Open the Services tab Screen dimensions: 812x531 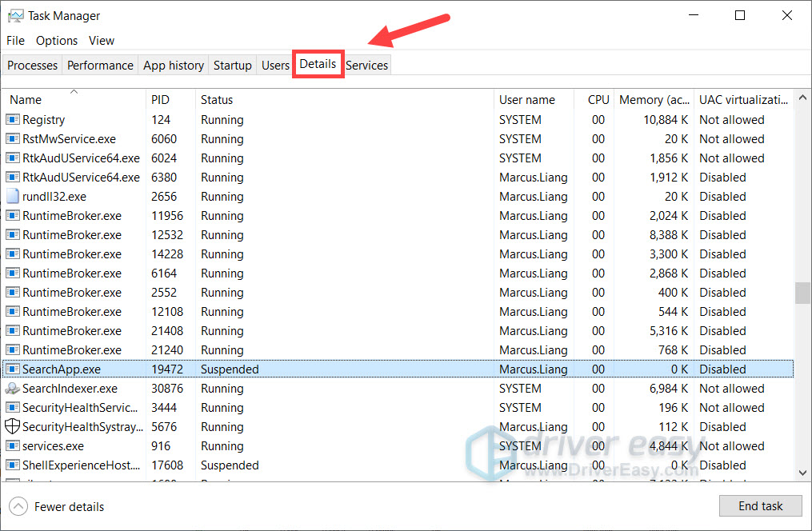click(367, 66)
